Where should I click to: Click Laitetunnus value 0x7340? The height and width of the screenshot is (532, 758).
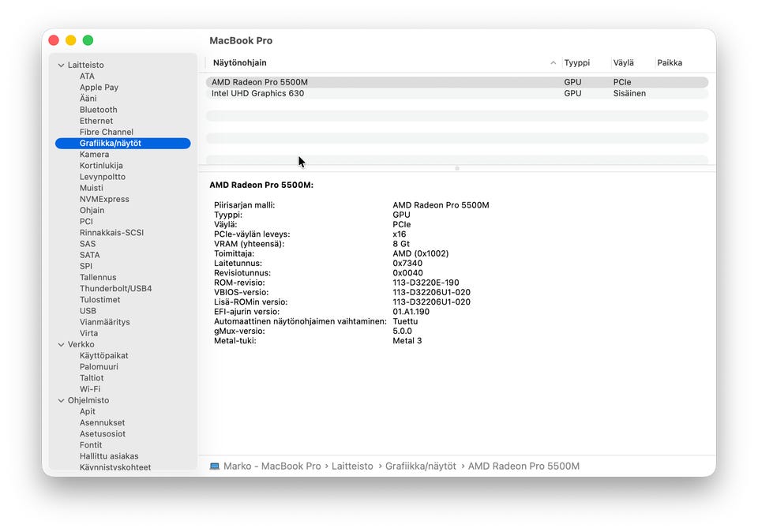(x=407, y=264)
